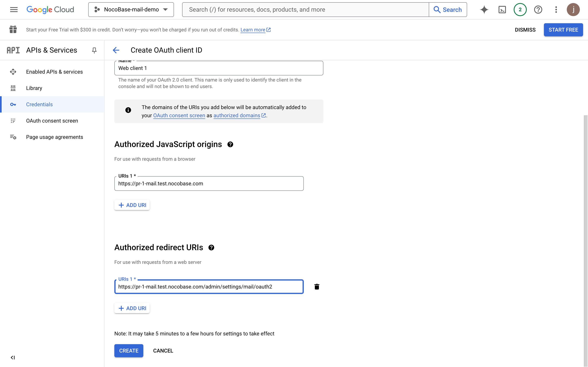Click the page vertical scrollbar

point(586,240)
